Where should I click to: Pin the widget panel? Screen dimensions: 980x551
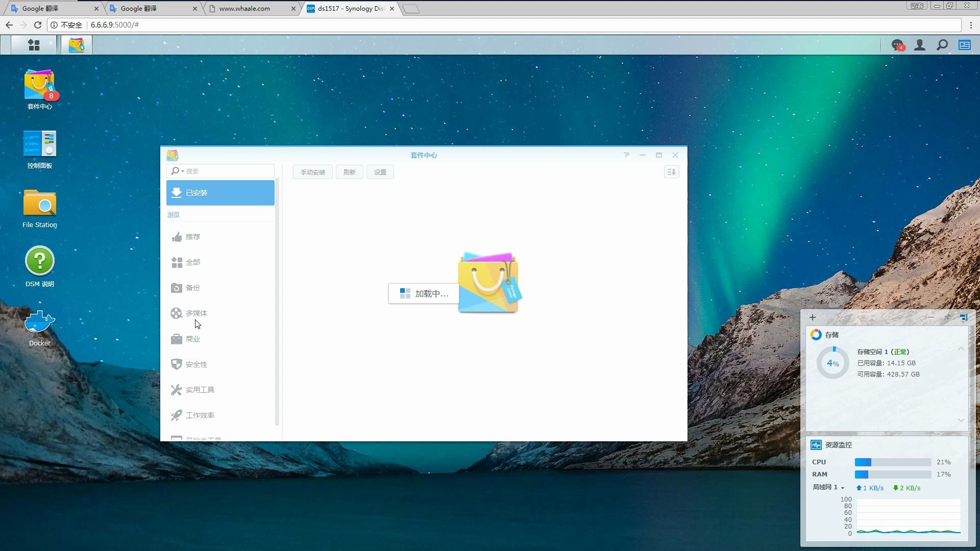[x=947, y=317]
